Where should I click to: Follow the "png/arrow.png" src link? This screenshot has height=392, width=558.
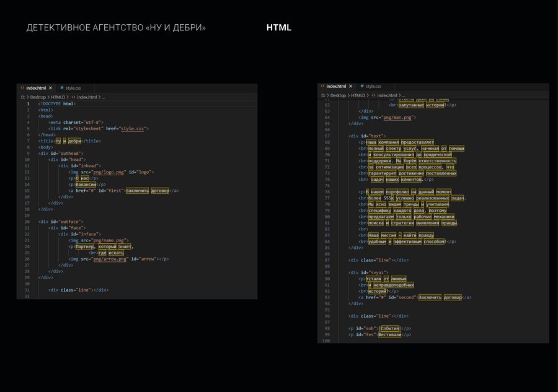click(110, 259)
